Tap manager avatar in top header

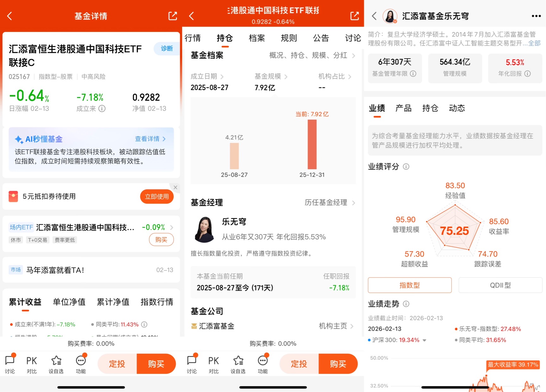(390, 16)
